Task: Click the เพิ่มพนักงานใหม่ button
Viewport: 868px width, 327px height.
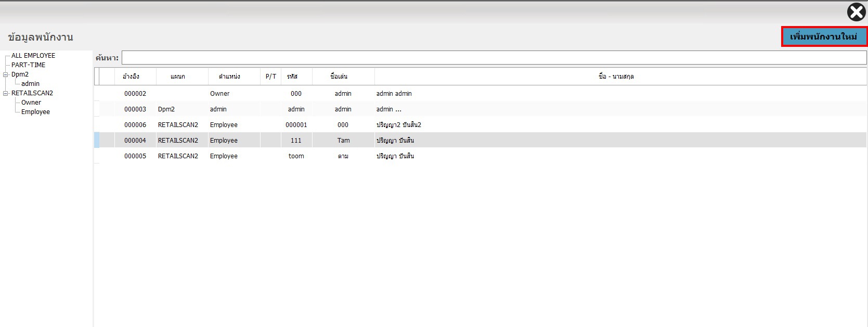Action: click(824, 36)
